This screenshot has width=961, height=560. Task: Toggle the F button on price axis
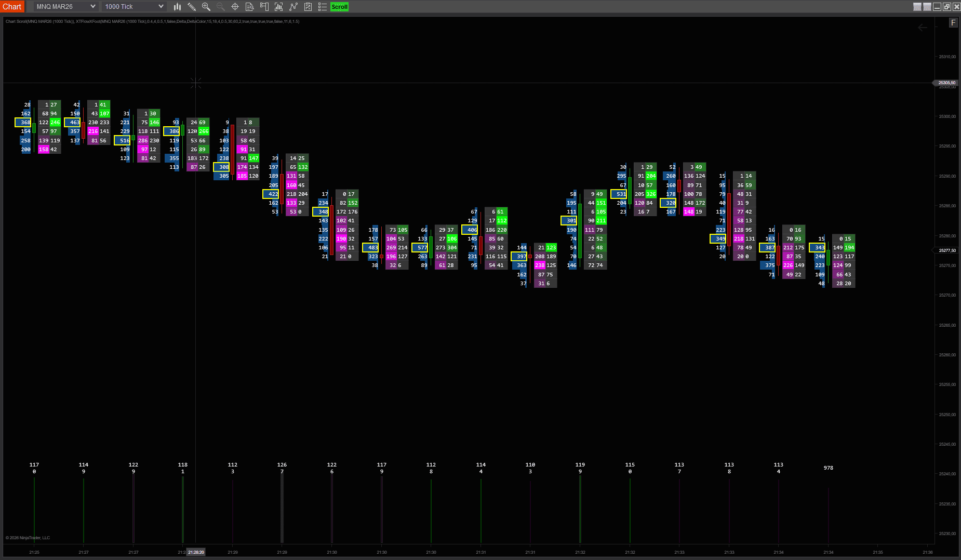click(953, 23)
